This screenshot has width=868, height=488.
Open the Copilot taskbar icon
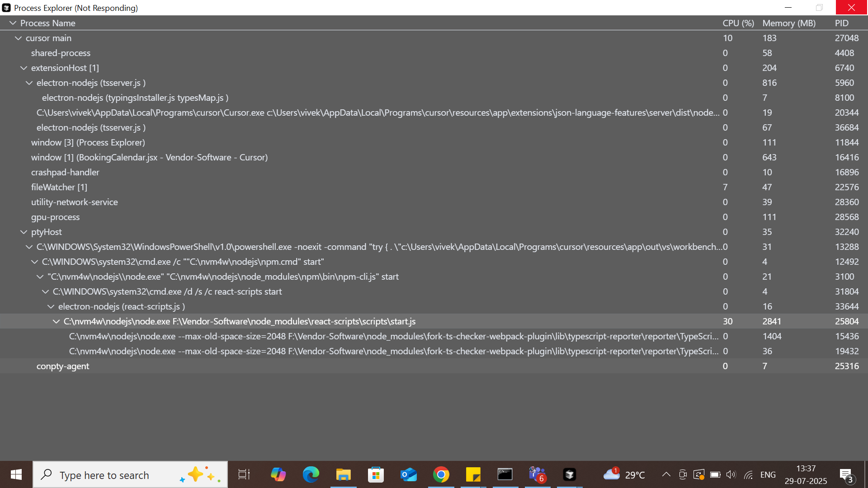[278, 474]
